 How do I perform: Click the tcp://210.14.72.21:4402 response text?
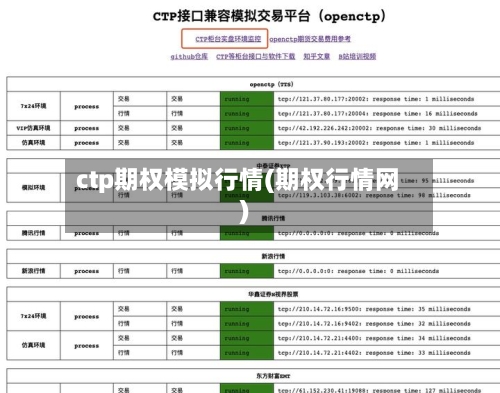click(x=374, y=353)
